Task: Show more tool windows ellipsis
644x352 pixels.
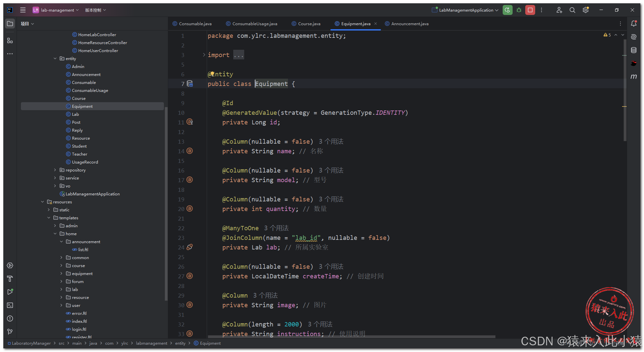Action: (10, 54)
